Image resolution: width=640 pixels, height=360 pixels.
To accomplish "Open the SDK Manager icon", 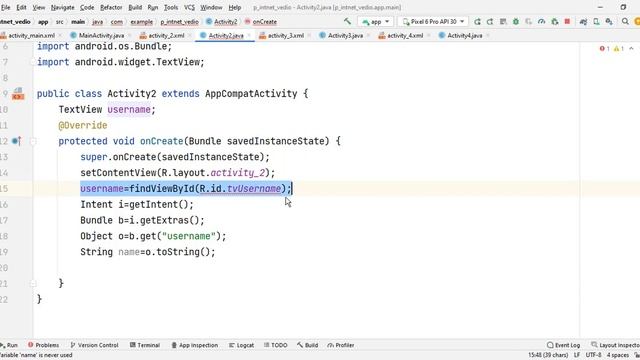I will [x=609, y=22].
